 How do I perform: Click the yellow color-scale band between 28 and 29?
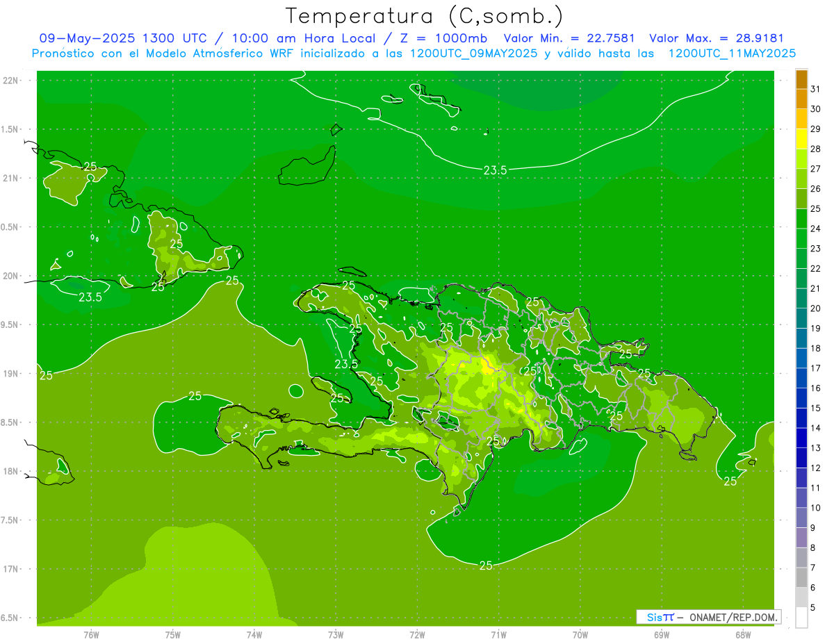coord(801,139)
